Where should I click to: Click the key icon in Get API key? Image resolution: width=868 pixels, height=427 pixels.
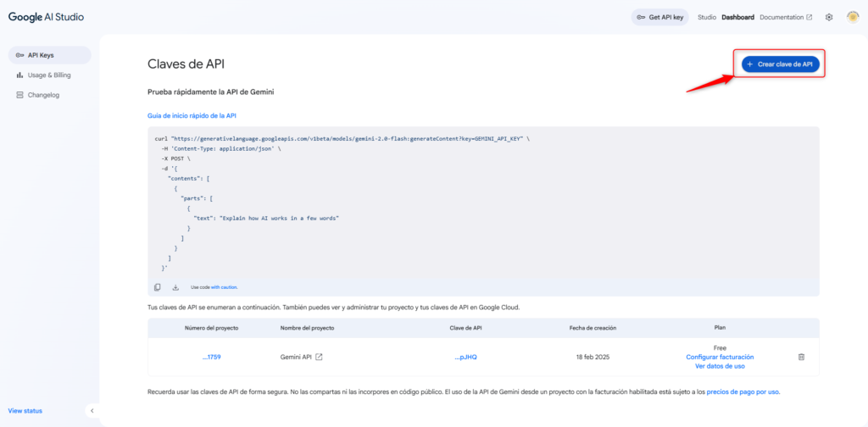pos(641,17)
